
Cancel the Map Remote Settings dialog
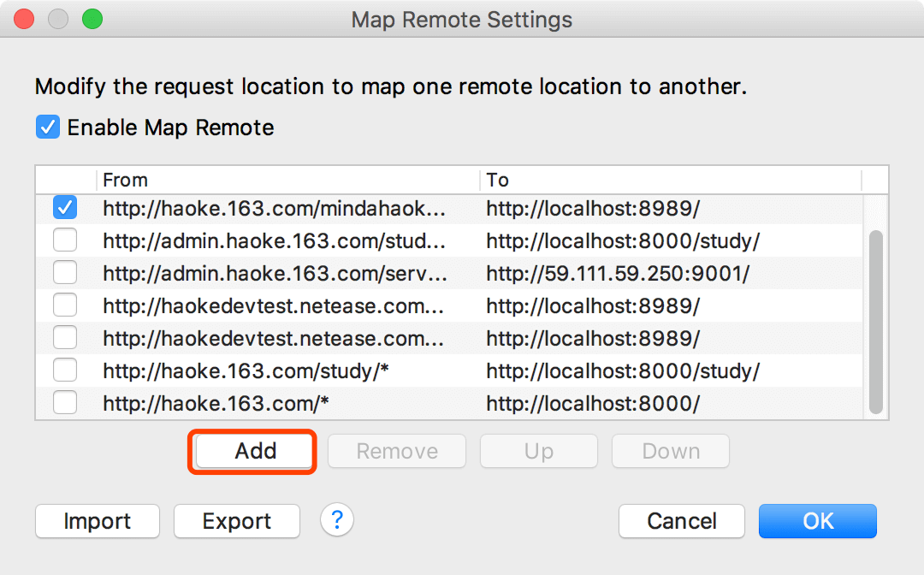(x=682, y=521)
